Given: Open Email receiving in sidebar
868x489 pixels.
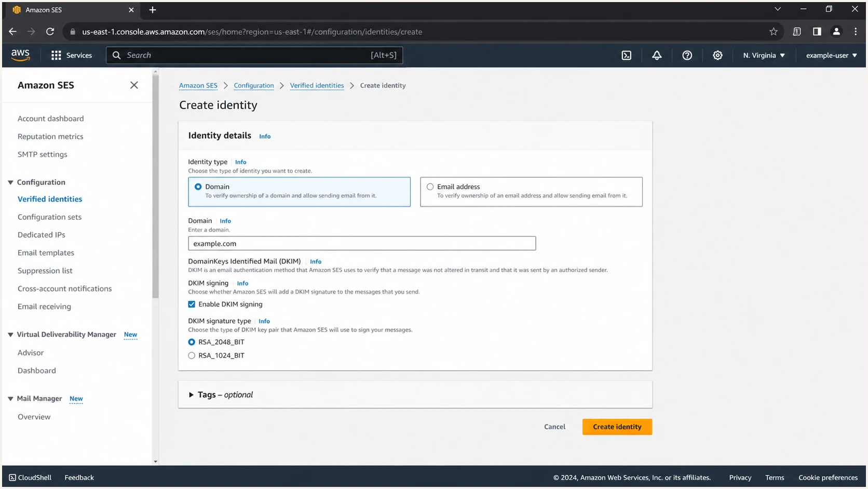Looking at the screenshot, I should (x=44, y=307).
